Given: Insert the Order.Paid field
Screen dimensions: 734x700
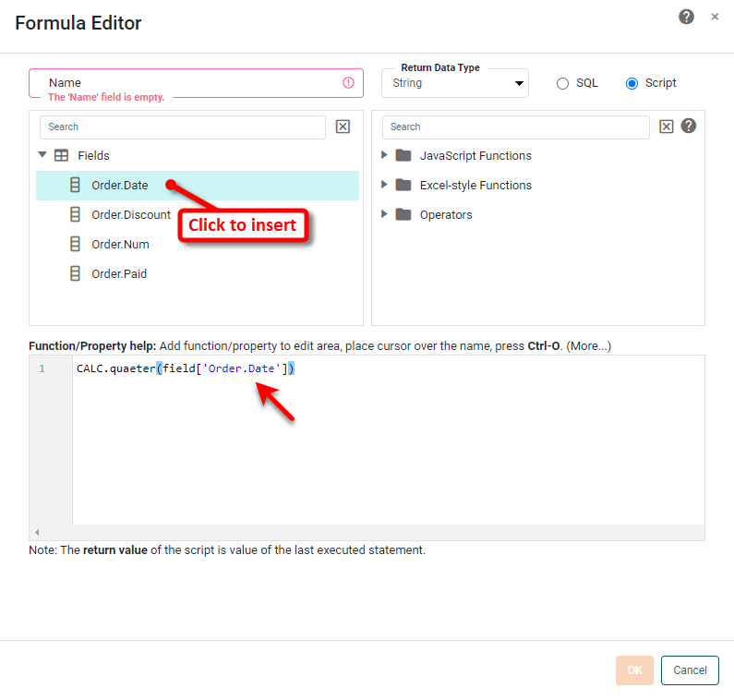Looking at the screenshot, I should (x=118, y=274).
